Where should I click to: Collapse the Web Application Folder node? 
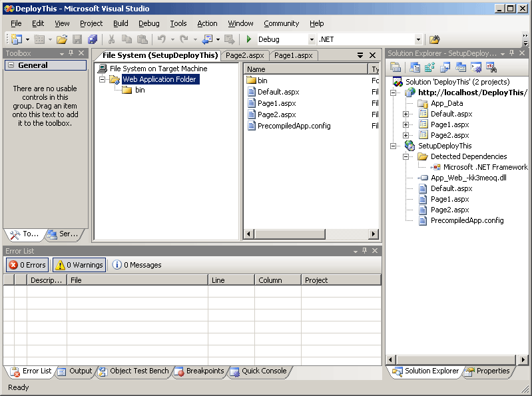(102, 80)
